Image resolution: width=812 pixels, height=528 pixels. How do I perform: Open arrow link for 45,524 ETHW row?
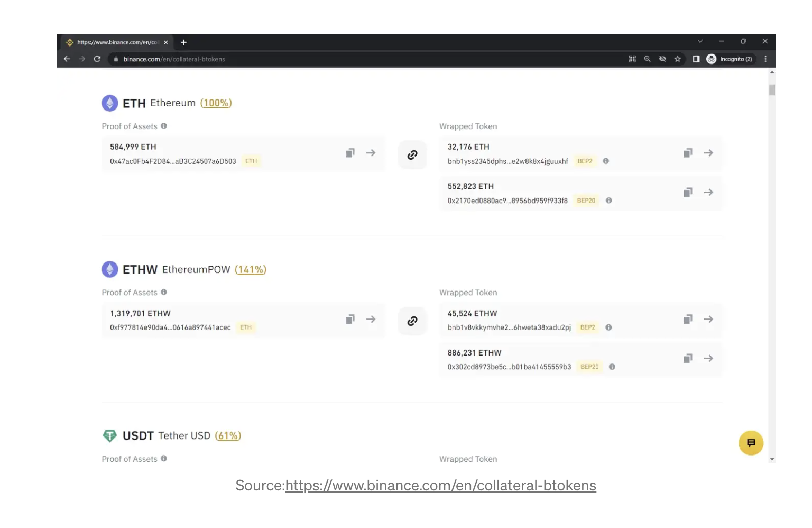(708, 319)
